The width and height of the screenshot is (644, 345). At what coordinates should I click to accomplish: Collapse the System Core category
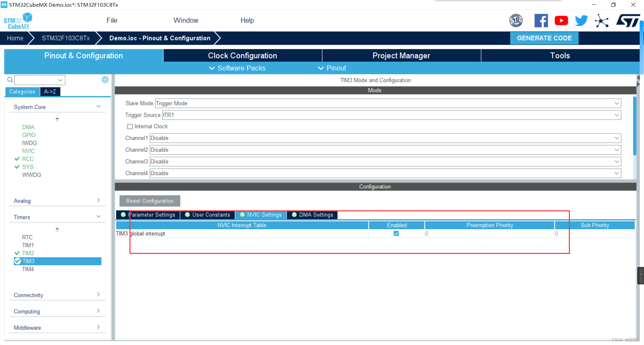pyautogui.click(x=57, y=107)
